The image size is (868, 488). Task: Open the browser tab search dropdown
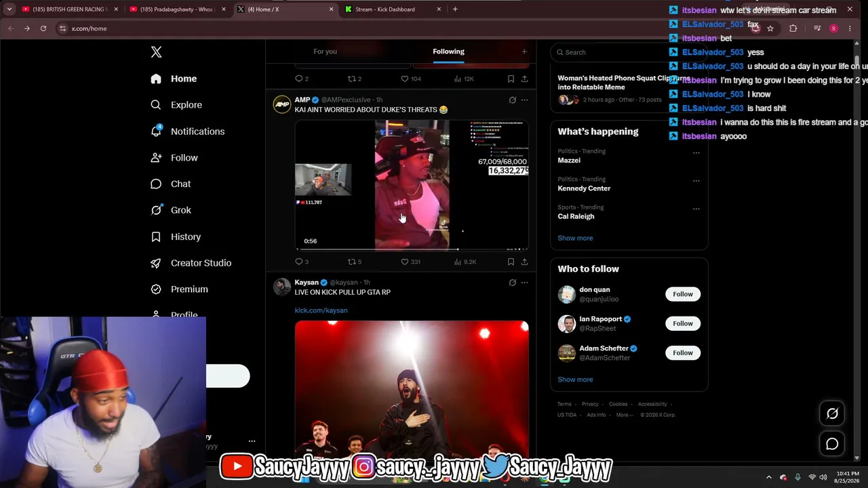click(x=9, y=9)
